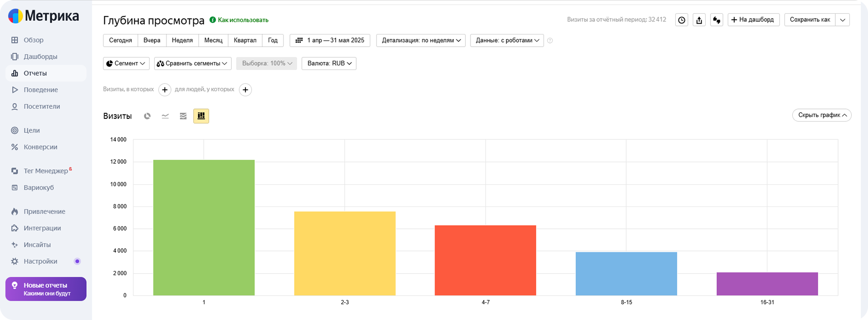Open Данные: с роботами dropdown
868x320 pixels.
pos(507,40)
